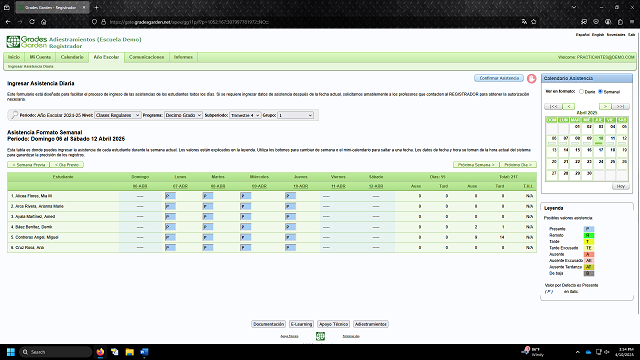Viewport: 640px width, 360px height.
Task: Open the Apoyo Técnico footer button
Action: coord(333,324)
